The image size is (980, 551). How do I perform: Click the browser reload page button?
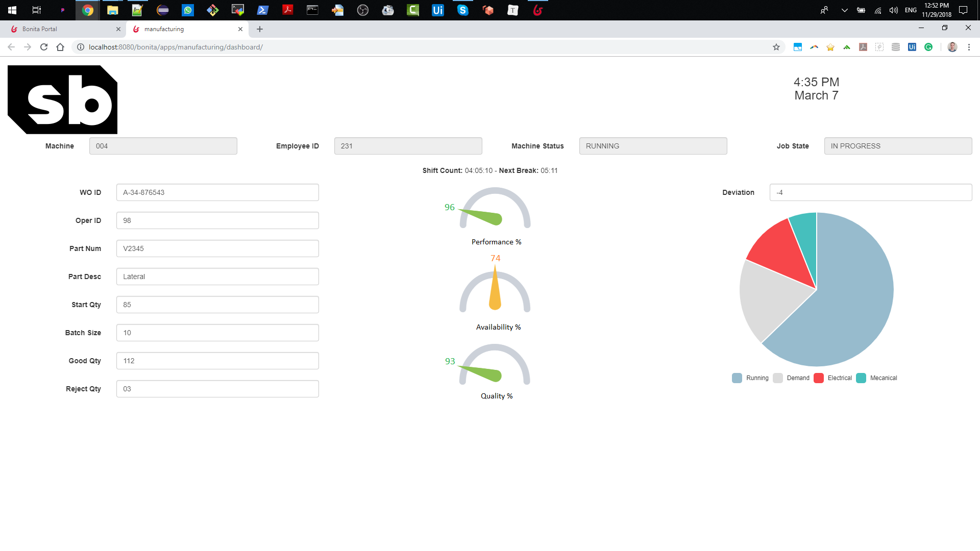coord(44,46)
